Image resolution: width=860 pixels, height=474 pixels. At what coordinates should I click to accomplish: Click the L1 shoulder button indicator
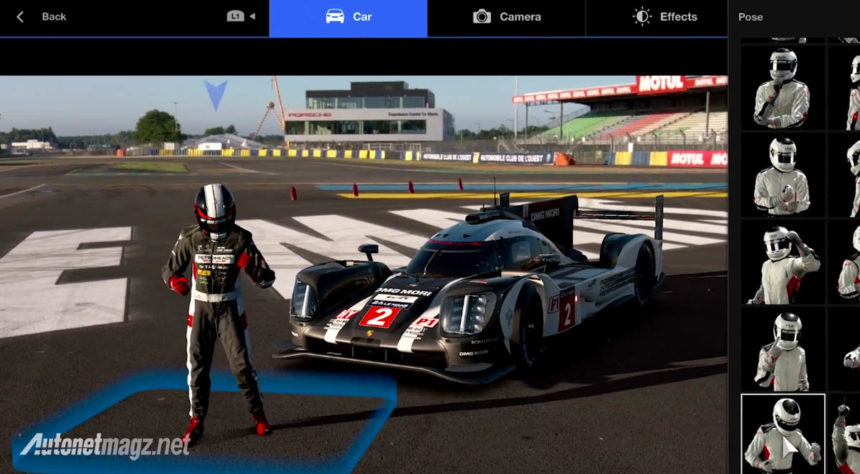click(x=235, y=16)
